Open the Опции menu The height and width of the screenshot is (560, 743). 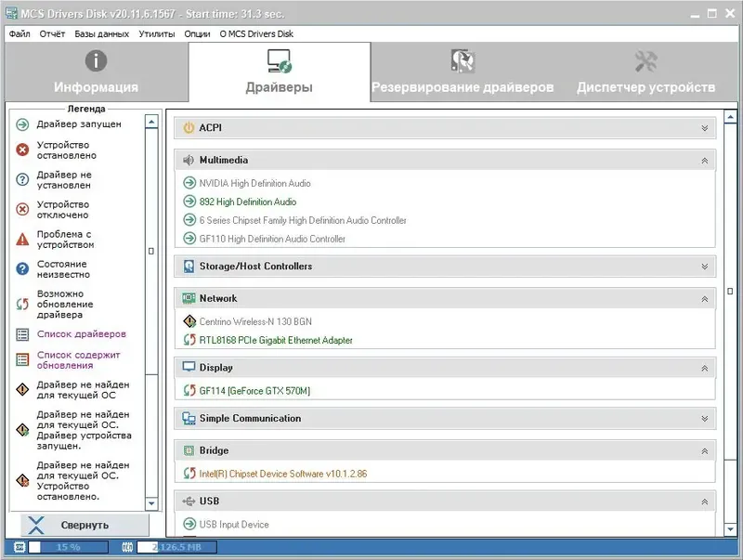pyautogui.click(x=197, y=33)
